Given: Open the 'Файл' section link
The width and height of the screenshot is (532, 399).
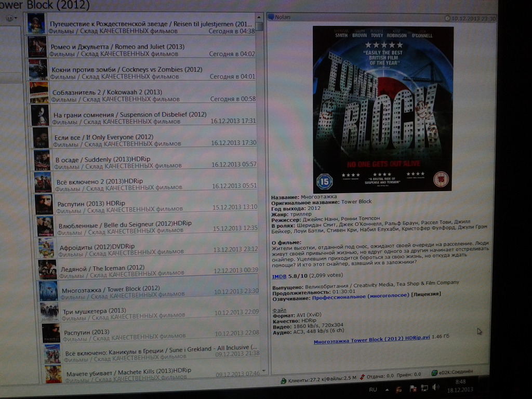Looking at the screenshot, I should 279,310.
